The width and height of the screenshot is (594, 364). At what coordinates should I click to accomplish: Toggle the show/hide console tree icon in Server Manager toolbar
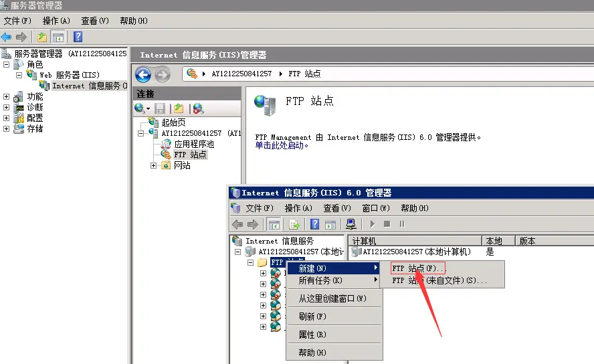[x=58, y=37]
